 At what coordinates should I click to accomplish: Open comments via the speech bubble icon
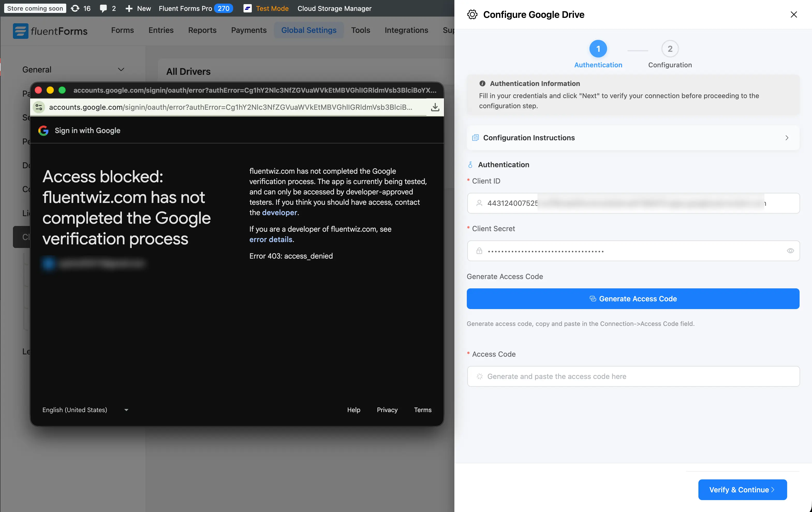[104, 9]
